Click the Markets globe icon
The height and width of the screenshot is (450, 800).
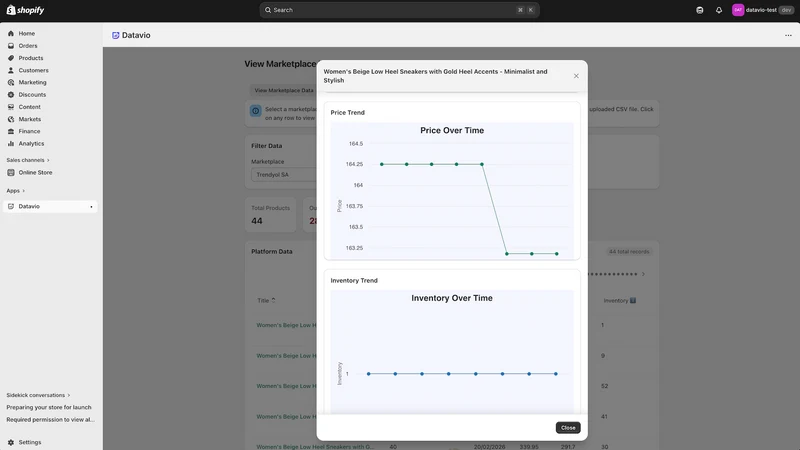click(x=11, y=119)
